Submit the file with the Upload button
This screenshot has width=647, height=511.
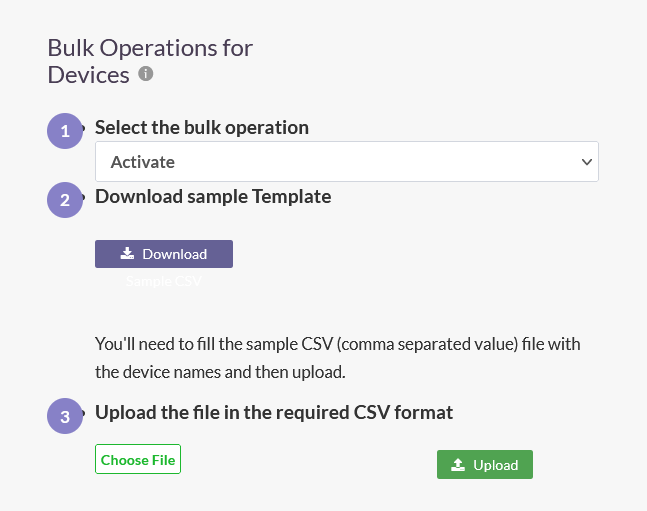click(x=485, y=464)
